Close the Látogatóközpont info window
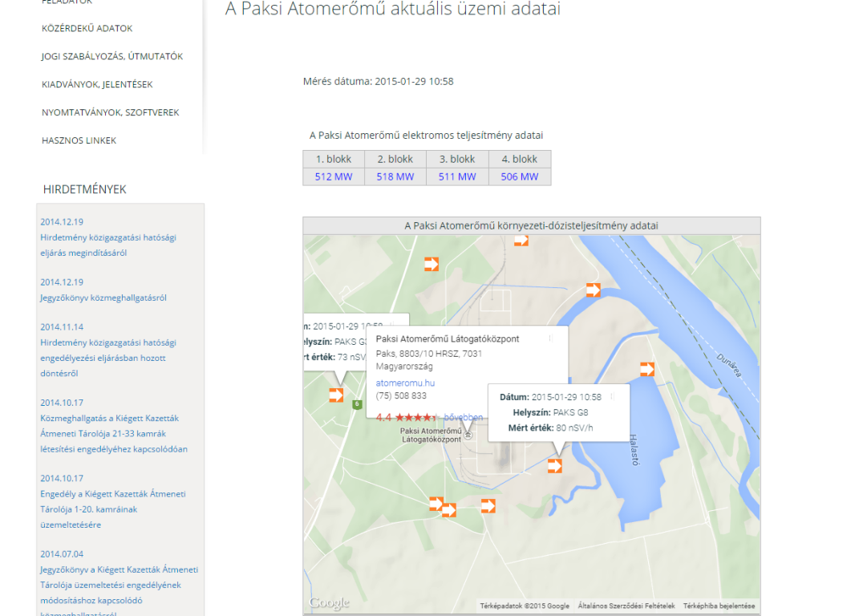This screenshot has width=859, height=616. click(x=551, y=338)
